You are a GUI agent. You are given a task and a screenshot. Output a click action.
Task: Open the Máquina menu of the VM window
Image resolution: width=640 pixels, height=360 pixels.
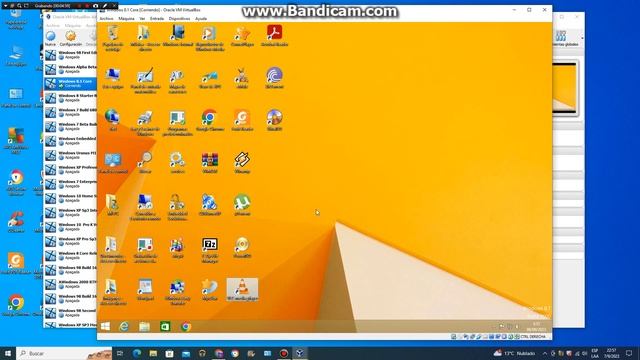coord(126,19)
